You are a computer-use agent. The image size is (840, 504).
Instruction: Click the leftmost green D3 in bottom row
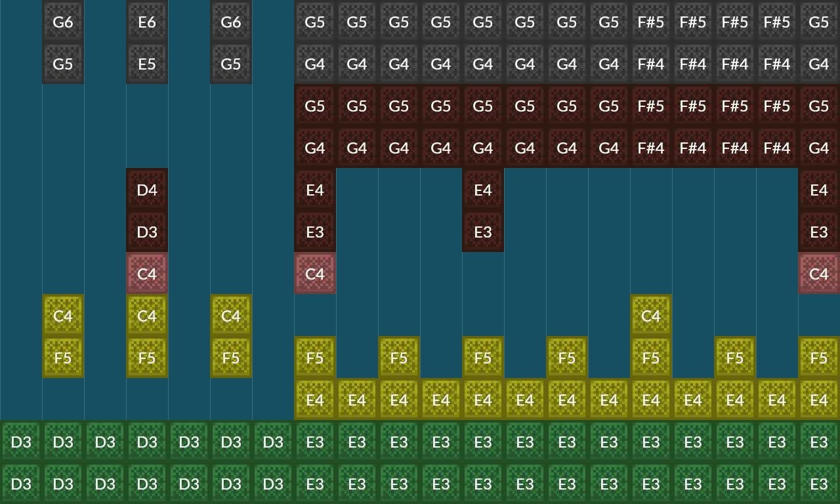(21, 484)
